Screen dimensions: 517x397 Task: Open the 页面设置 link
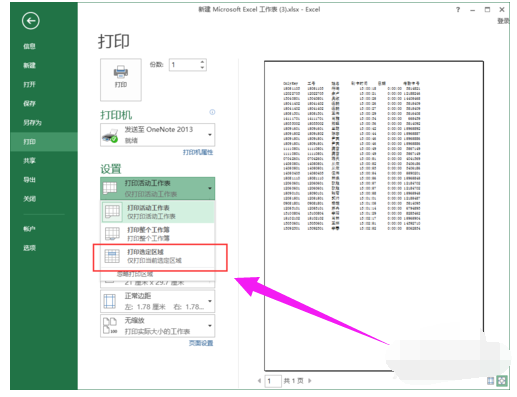click(201, 343)
